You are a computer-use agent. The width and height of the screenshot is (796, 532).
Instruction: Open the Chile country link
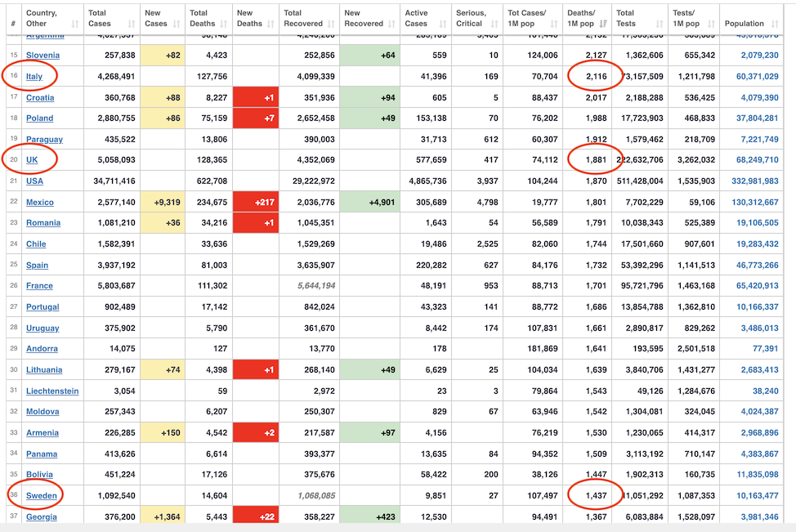(36, 244)
